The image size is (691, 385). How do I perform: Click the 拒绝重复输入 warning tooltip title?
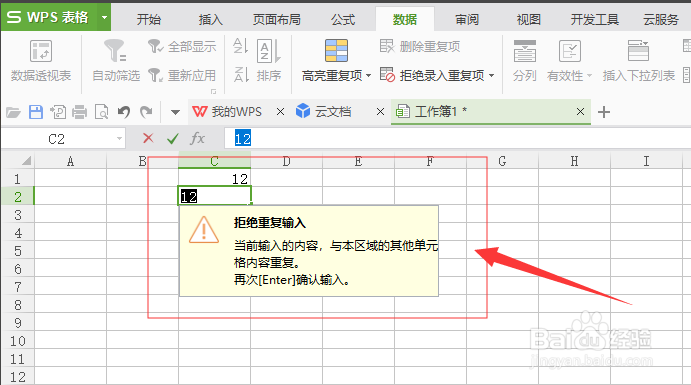(x=270, y=223)
